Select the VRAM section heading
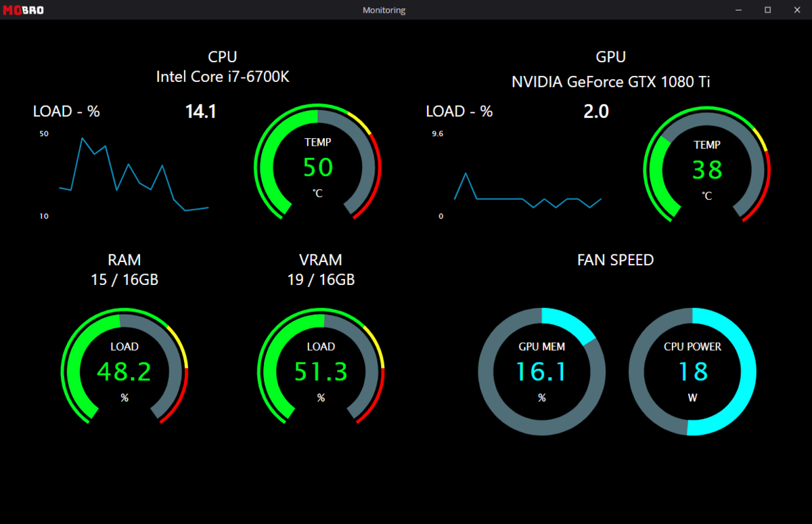Viewport: 812px width, 524px height. [321, 260]
